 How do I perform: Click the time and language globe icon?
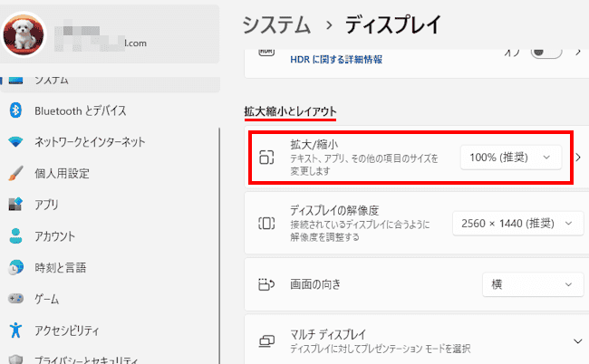click(x=15, y=267)
